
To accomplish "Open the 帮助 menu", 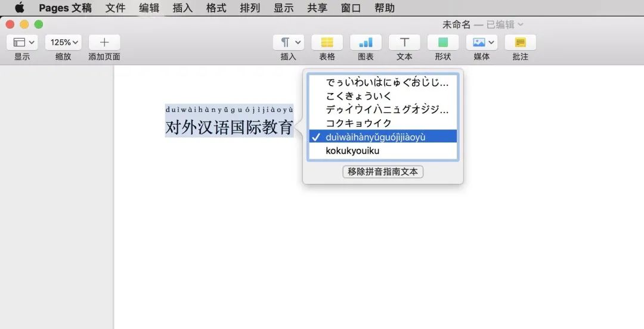I will tap(385, 8).
